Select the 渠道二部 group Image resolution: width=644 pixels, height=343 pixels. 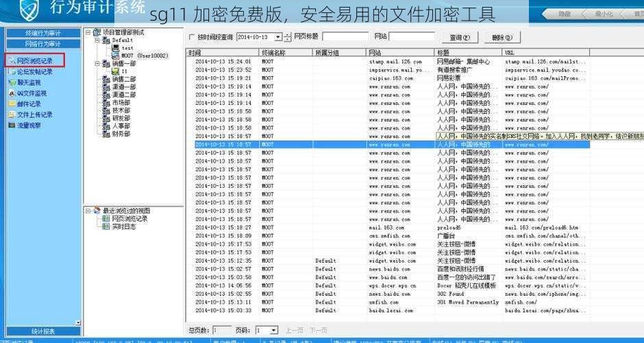coord(124,95)
